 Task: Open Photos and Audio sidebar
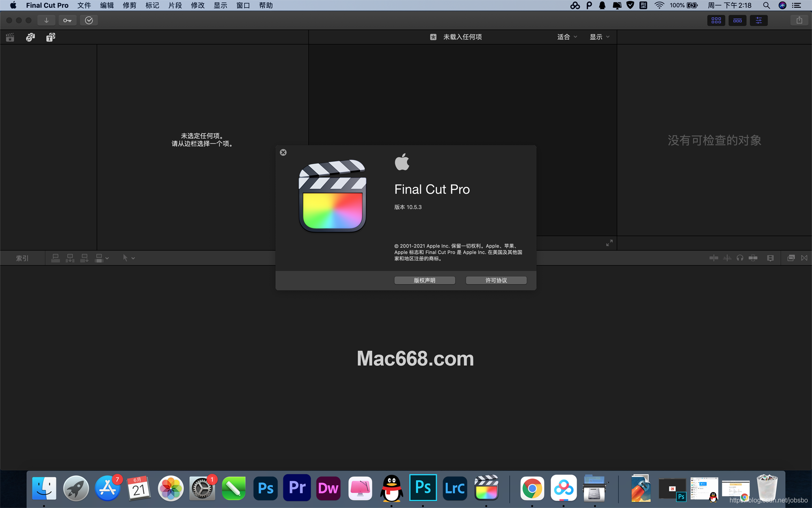[30, 37]
